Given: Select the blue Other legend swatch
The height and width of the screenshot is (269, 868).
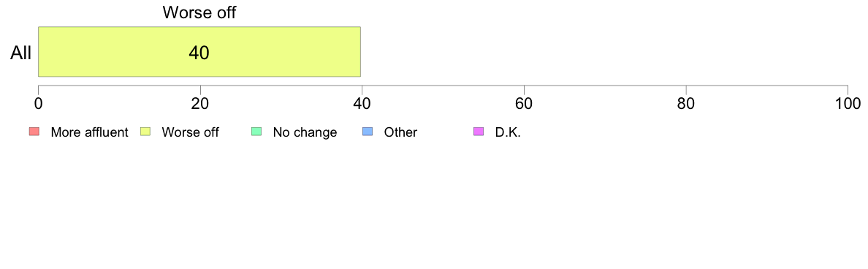Looking at the screenshot, I should coord(368,132).
